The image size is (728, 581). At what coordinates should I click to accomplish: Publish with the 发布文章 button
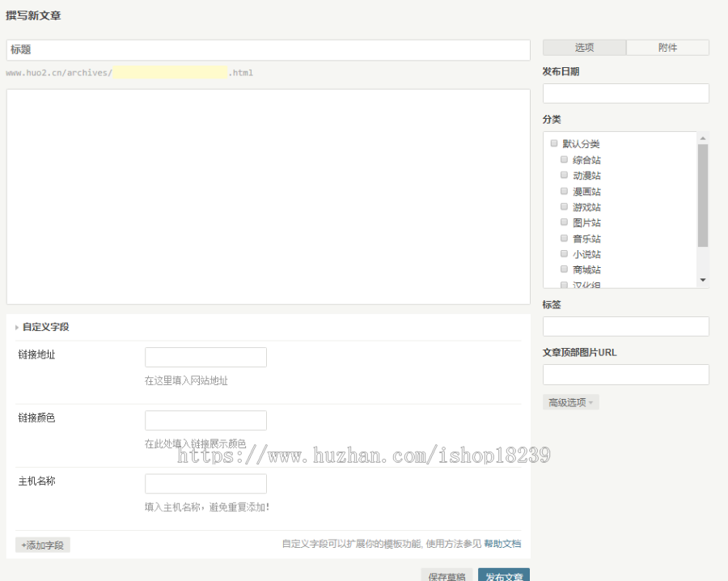click(503, 575)
